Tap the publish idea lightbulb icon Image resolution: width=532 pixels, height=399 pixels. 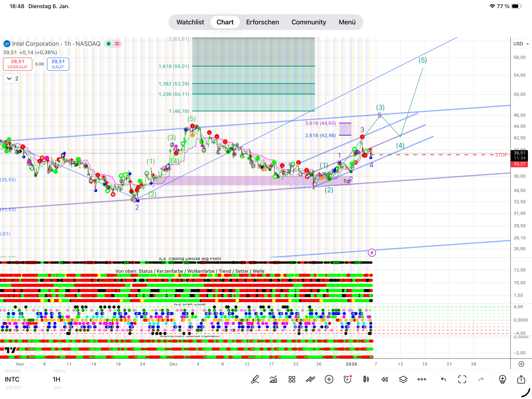tap(502, 379)
